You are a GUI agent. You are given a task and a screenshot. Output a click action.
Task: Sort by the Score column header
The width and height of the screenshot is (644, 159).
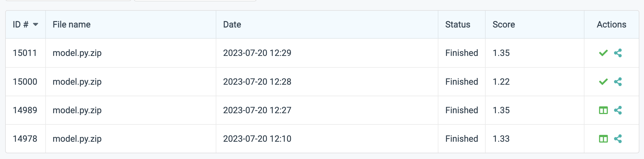[x=503, y=24]
